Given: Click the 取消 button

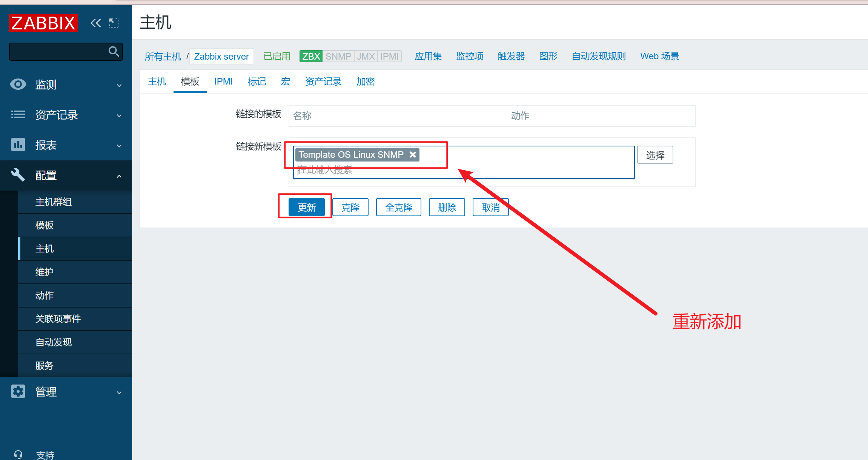Looking at the screenshot, I should [491, 207].
